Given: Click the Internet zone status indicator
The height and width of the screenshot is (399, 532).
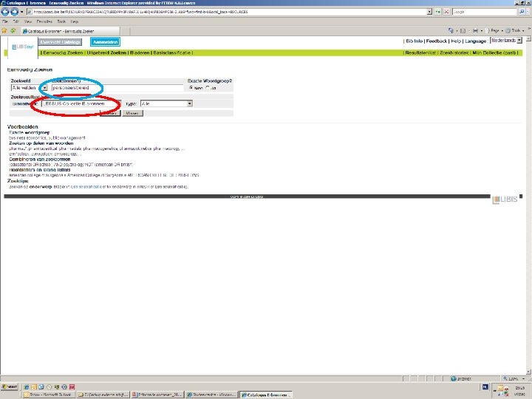Looking at the screenshot, I should pyautogui.click(x=461, y=378).
